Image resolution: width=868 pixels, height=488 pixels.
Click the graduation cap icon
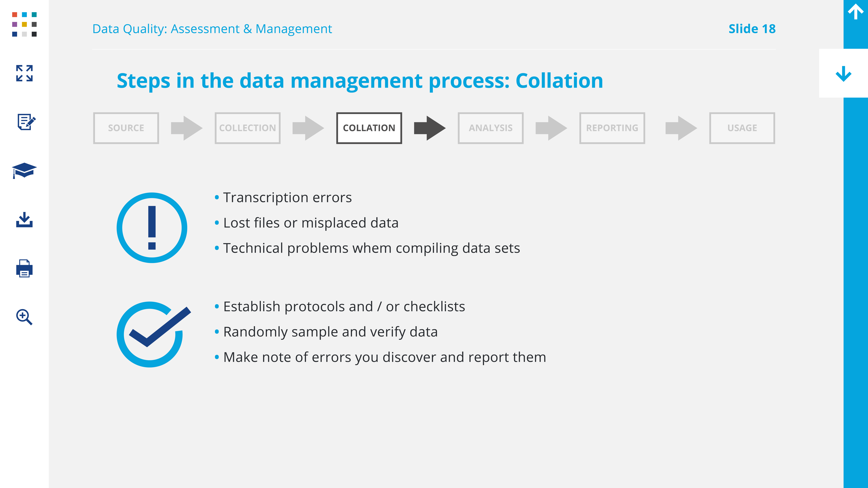tap(24, 170)
